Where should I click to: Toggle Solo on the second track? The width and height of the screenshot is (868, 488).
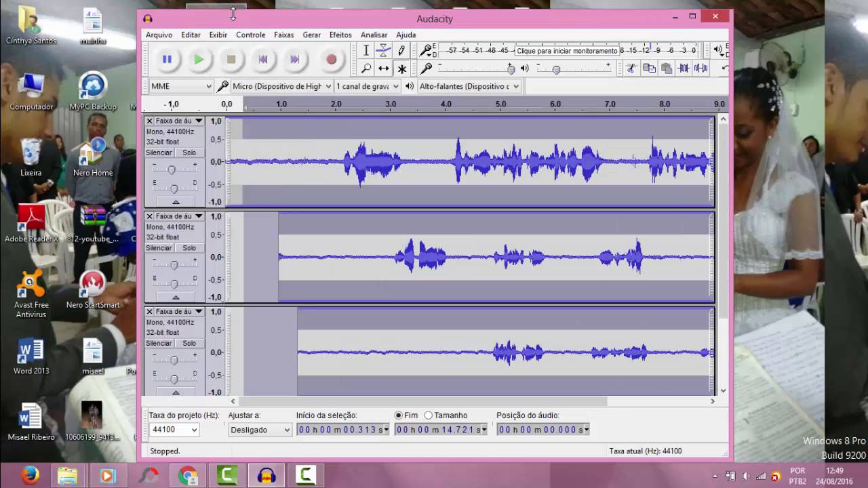click(x=189, y=248)
